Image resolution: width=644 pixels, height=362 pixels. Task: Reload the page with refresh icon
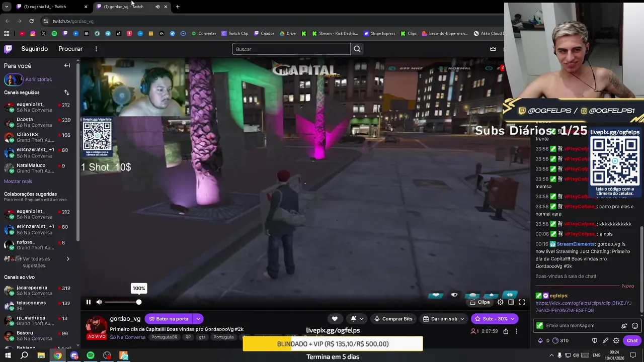(x=31, y=21)
